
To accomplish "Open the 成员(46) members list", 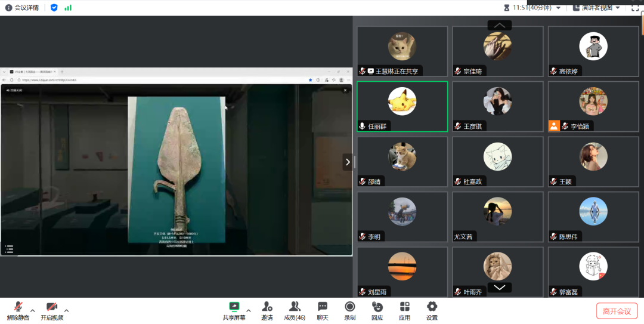I will click(x=295, y=307).
